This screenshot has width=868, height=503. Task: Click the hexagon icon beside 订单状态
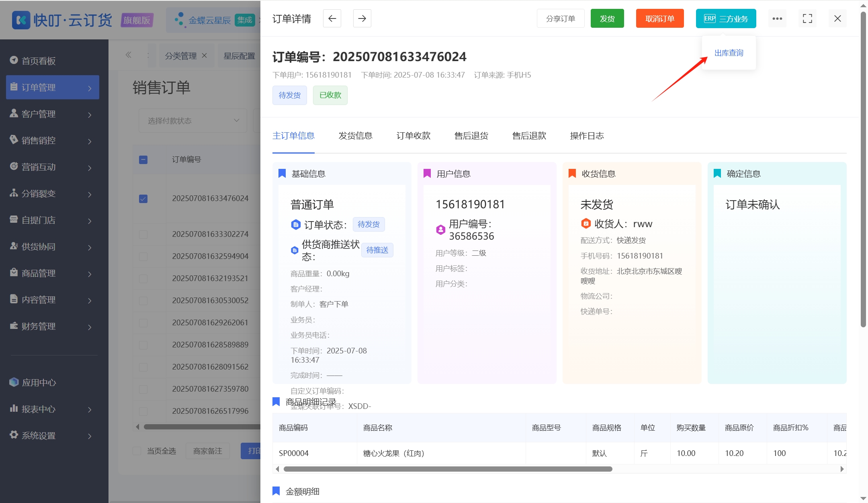[296, 224]
